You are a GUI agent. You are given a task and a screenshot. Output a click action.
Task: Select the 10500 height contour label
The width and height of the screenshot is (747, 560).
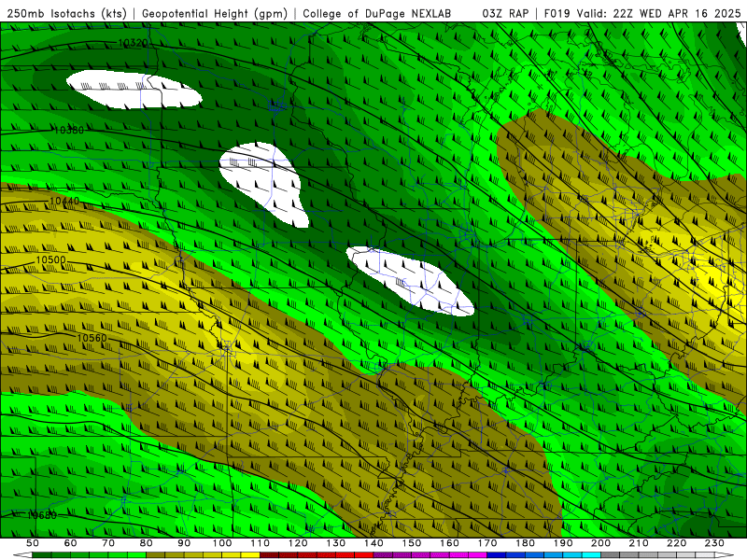50,260
